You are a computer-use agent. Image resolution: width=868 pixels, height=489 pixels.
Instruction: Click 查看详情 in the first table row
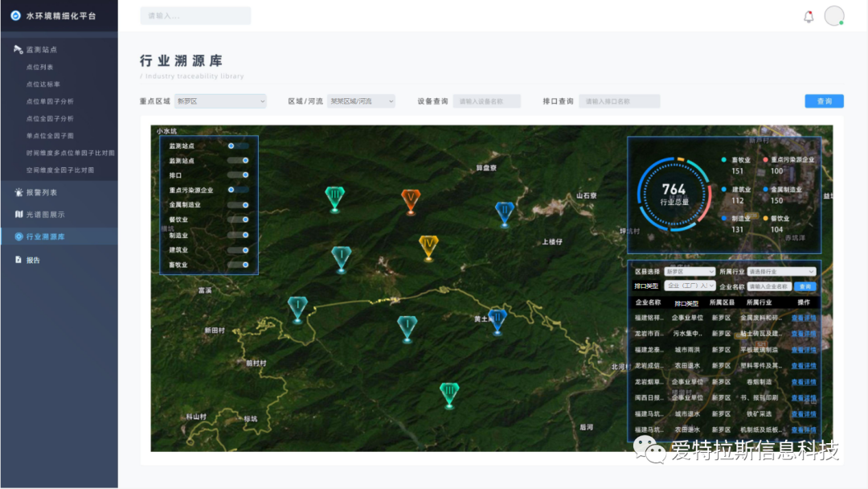point(803,318)
